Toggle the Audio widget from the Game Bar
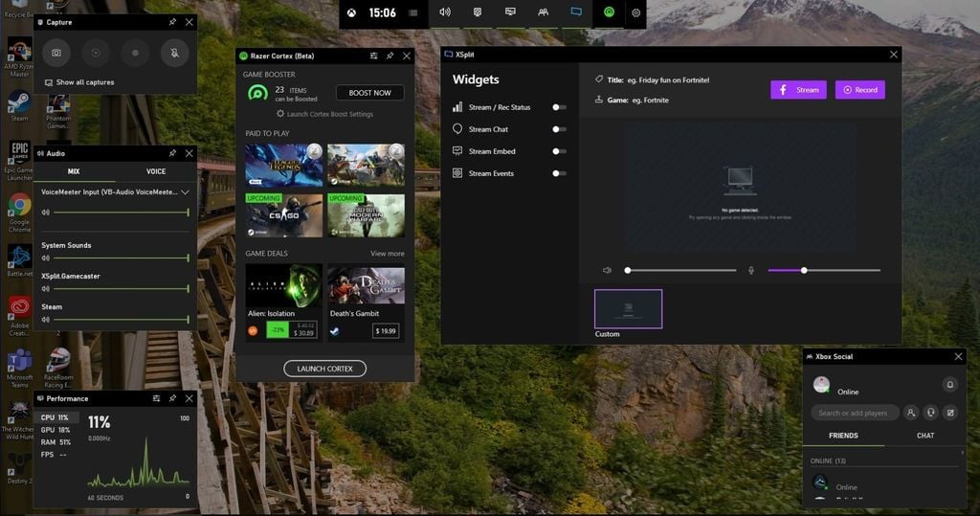Image resolution: width=980 pixels, height=516 pixels. coord(445,11)
